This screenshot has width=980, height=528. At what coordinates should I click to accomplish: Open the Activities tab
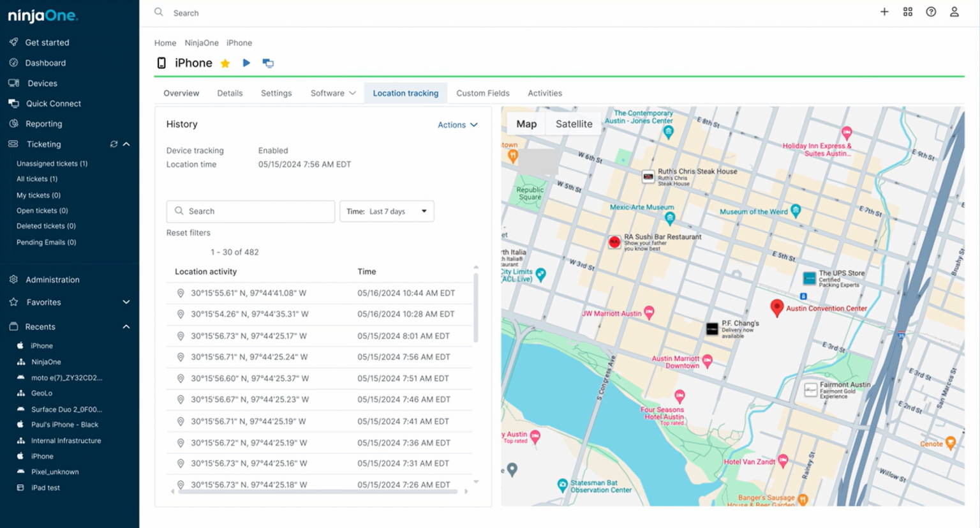[544, 93]
